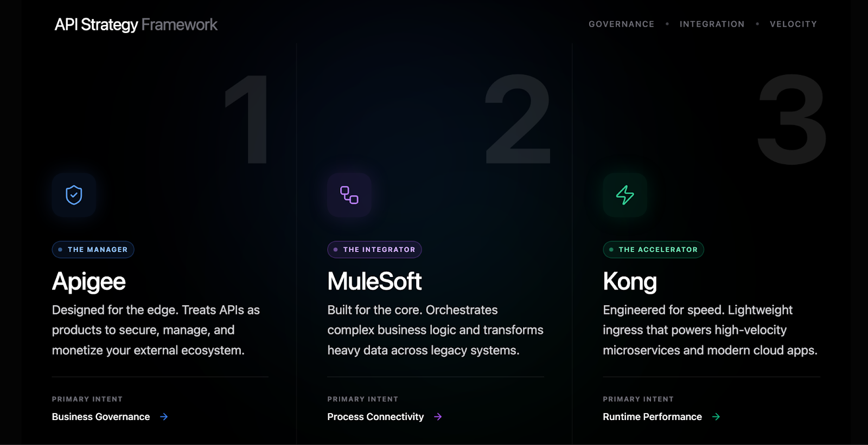The image size is (868, 445).
Task: Click the Apigee heading
Action: tap(89, 282)
